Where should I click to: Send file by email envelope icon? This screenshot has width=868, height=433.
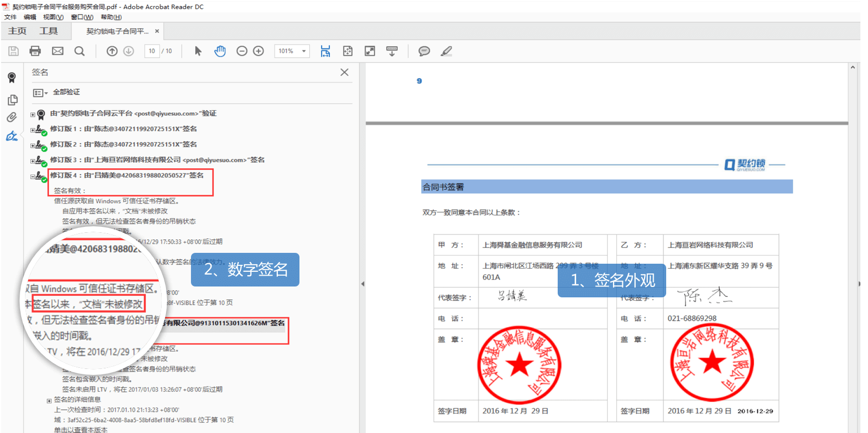tap(58, 51)
